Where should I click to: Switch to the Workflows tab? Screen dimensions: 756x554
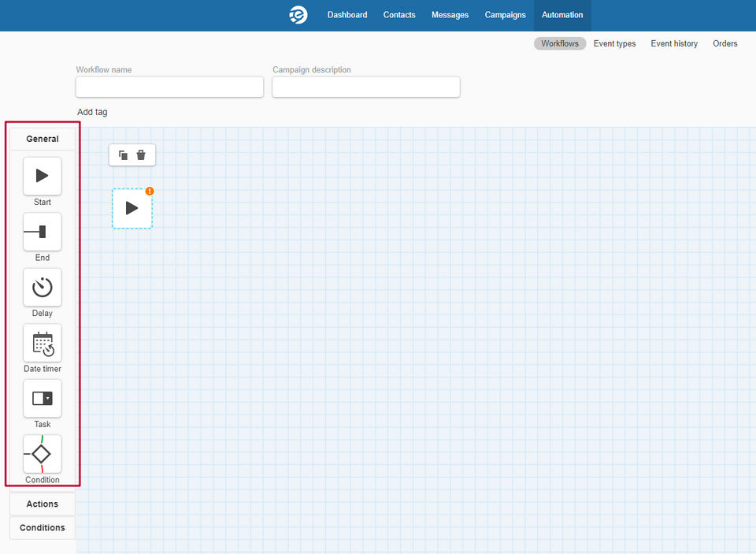(560, 43)
